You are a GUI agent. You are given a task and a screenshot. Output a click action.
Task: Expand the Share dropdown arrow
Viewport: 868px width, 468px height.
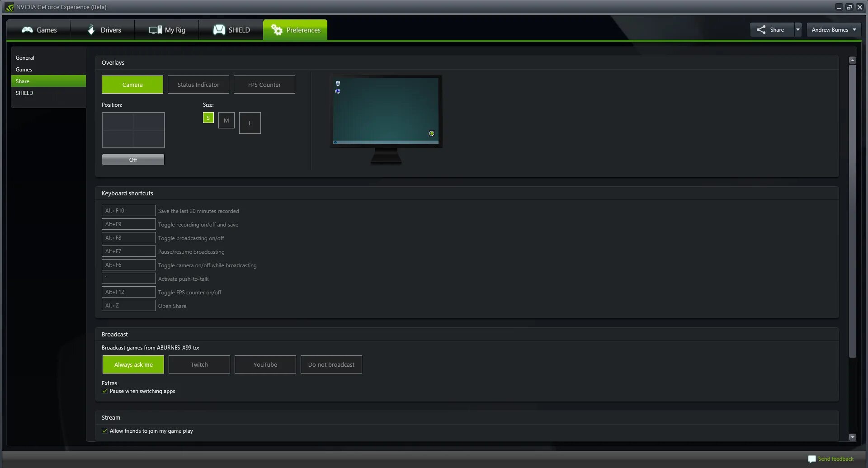click(798, 30)
